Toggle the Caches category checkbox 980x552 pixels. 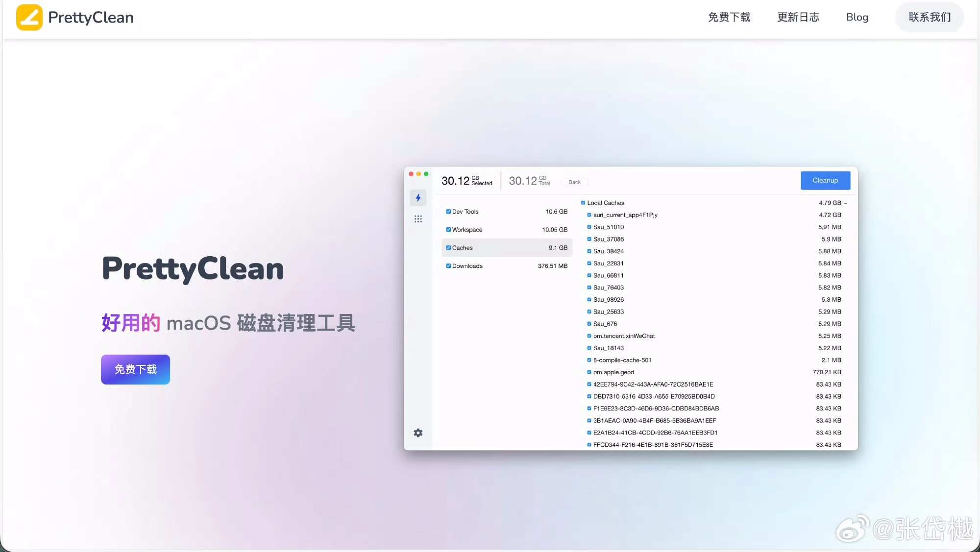[x=448, y=248]
